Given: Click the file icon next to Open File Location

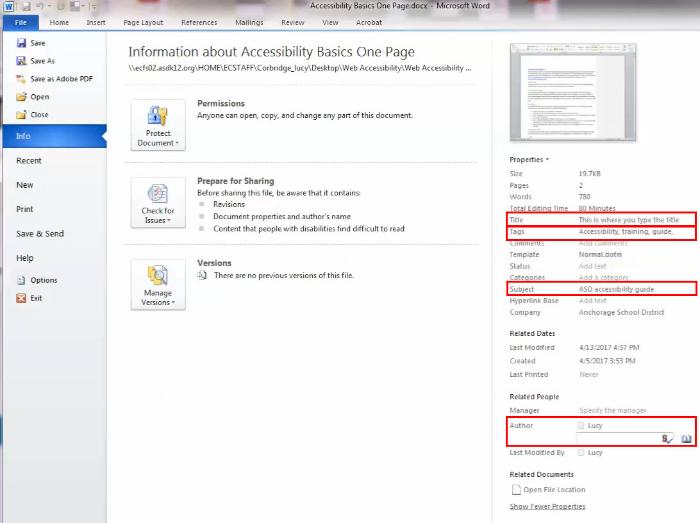Looking at the screenshot, I should click(516, 490).
